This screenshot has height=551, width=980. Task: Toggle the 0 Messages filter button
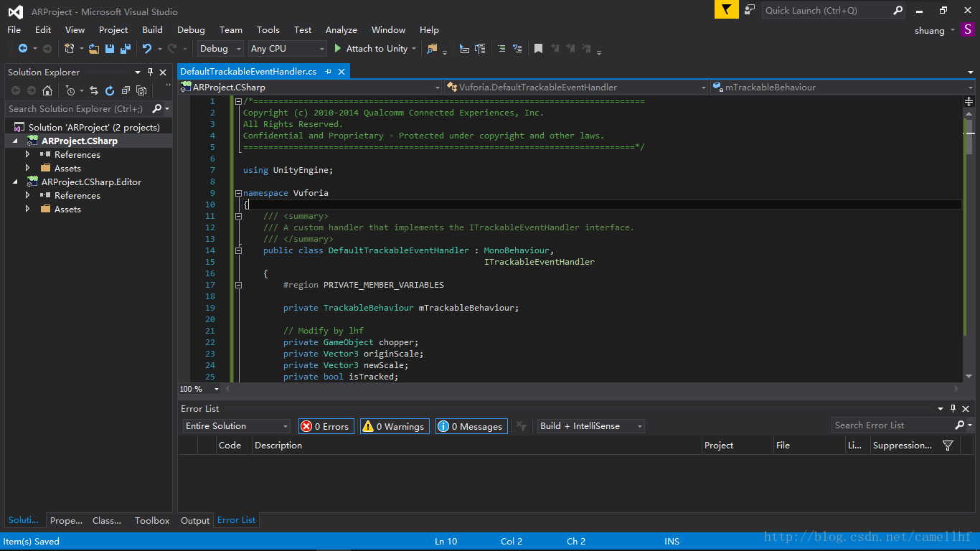[471, 426]
